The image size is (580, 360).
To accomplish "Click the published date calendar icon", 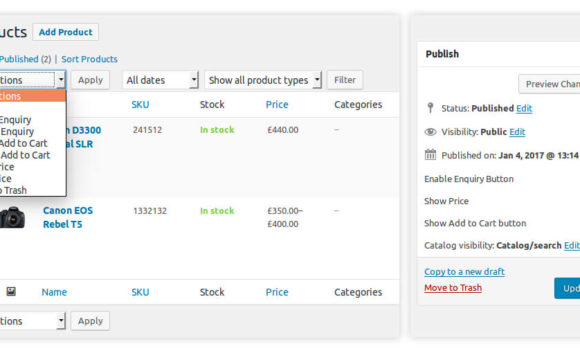I will coord(430,155).
